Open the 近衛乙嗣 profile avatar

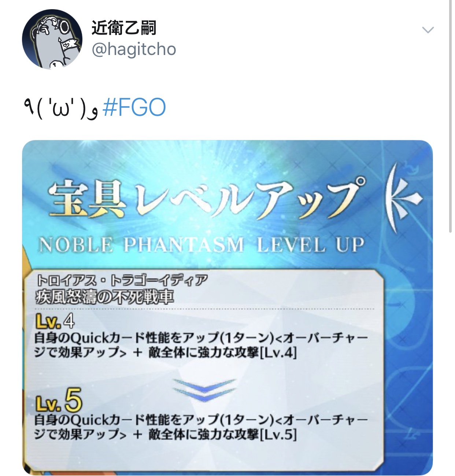coord(52,39)
